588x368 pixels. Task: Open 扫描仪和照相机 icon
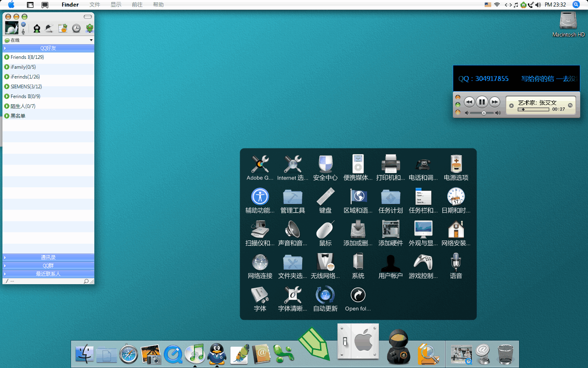point(260,229)
